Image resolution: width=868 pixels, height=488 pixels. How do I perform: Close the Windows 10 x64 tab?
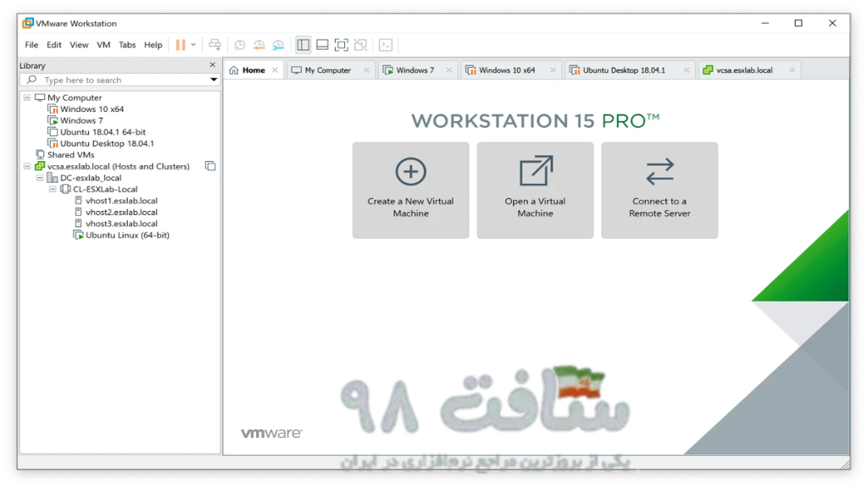(553, 70)
